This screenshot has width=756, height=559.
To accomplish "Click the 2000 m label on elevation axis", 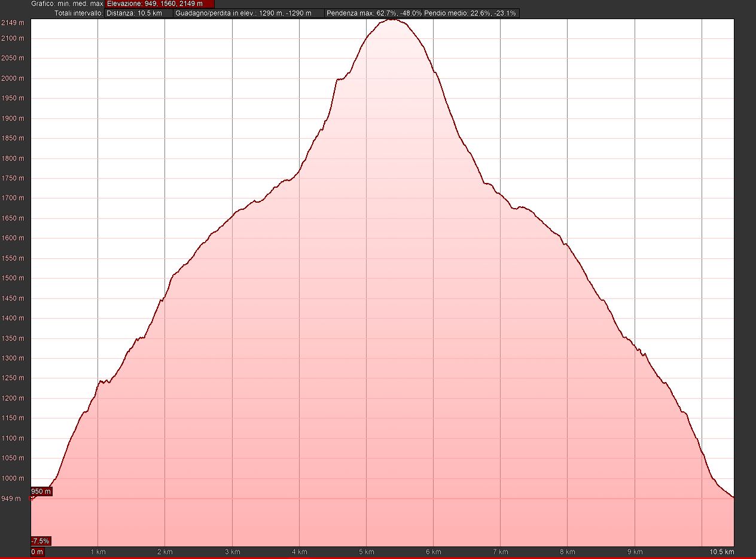I will click(x=13, y=78).
